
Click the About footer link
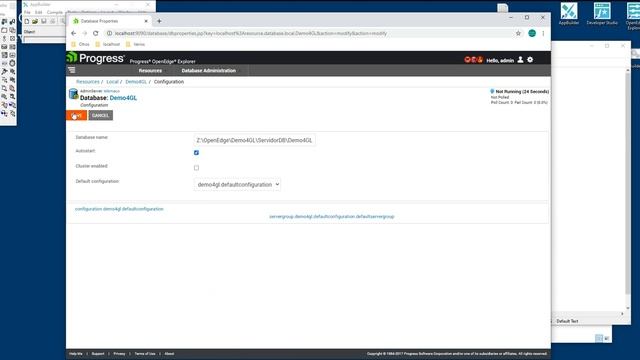(x=169, y=354)
